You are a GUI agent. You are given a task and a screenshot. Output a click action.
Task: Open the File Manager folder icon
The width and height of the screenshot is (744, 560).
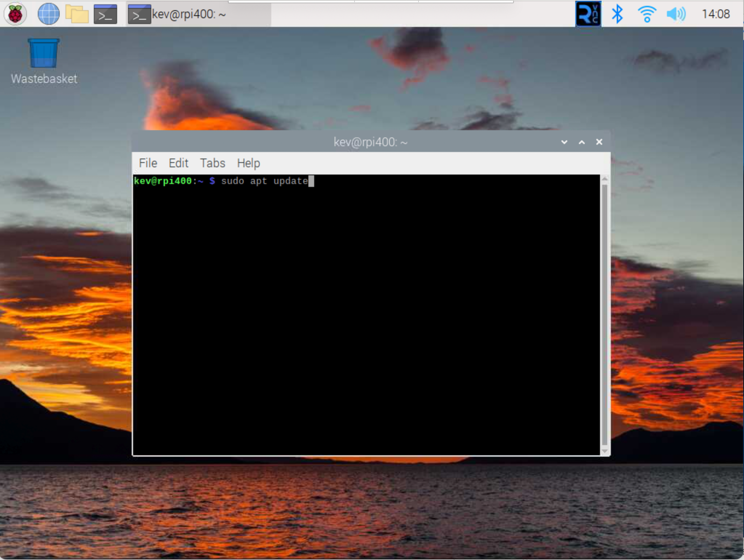(x=77, y=14)
